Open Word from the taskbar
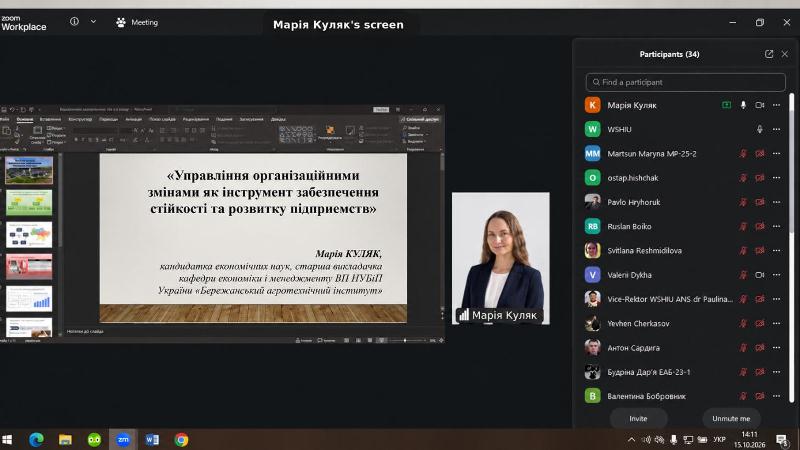 152,439
